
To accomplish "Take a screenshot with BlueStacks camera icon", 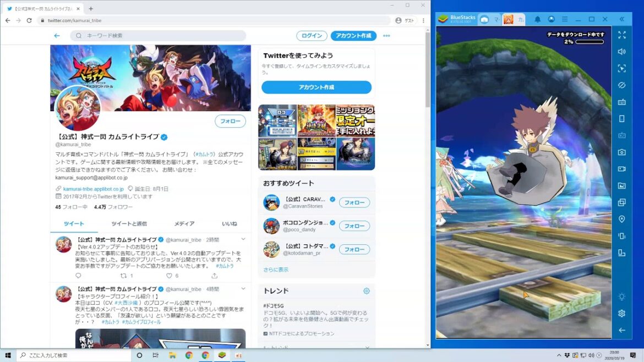I will pyautogui.click(x=621, y=152).
